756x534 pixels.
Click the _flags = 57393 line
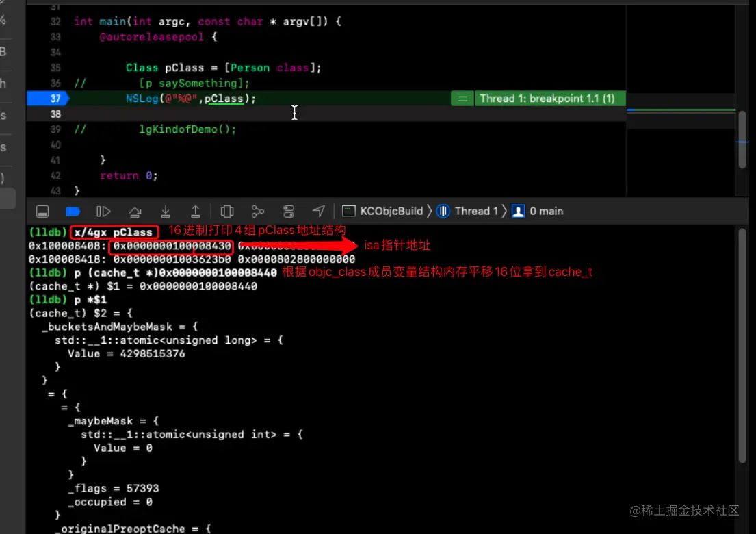(x=114, y=489)
